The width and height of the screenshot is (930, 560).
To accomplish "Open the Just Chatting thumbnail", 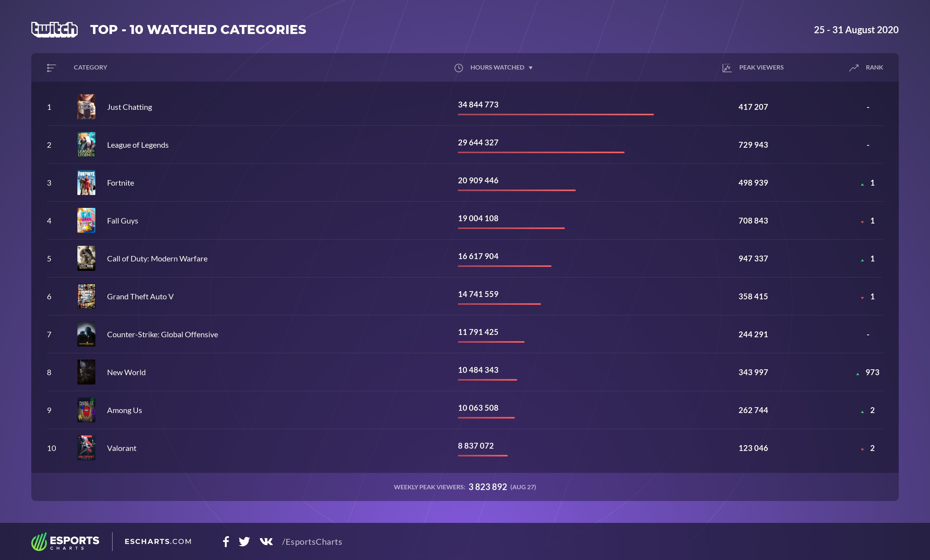I will point(86,107).
